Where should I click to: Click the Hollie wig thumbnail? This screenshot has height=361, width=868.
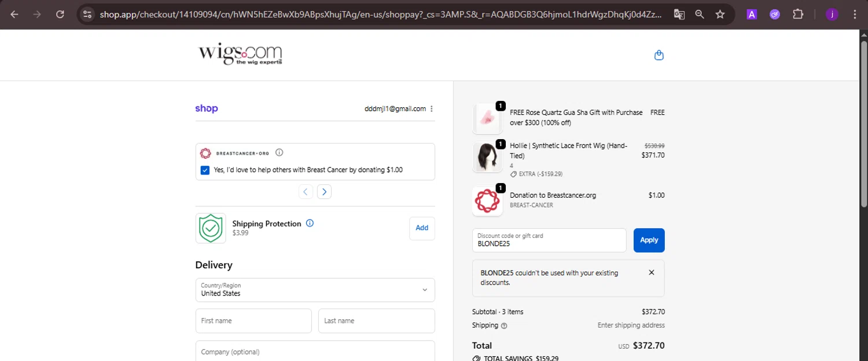[487, 157]
